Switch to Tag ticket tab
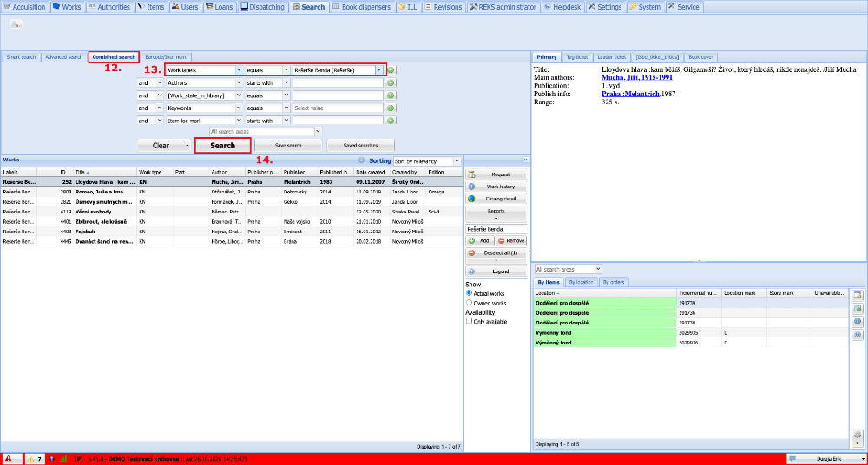The height and width of the screenshot is (465, 868). 577,57
